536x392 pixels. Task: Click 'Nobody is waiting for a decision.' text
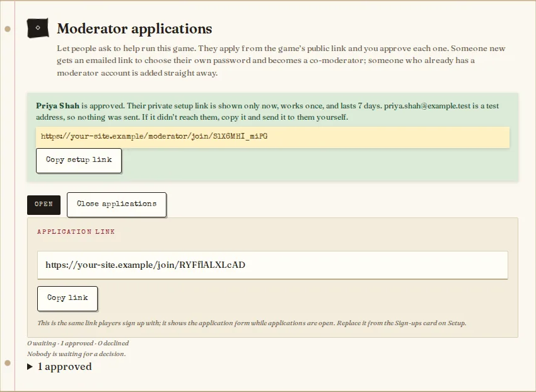76,354
